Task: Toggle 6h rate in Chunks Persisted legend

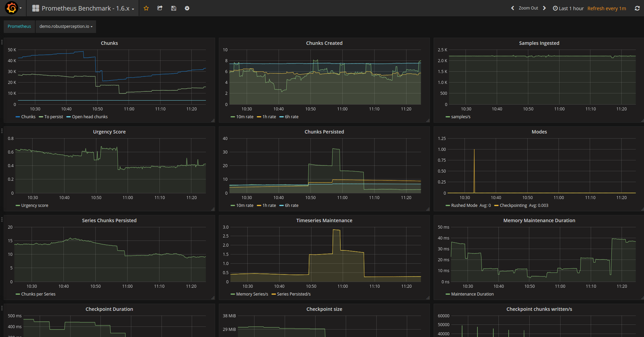Action: point(291,206)
